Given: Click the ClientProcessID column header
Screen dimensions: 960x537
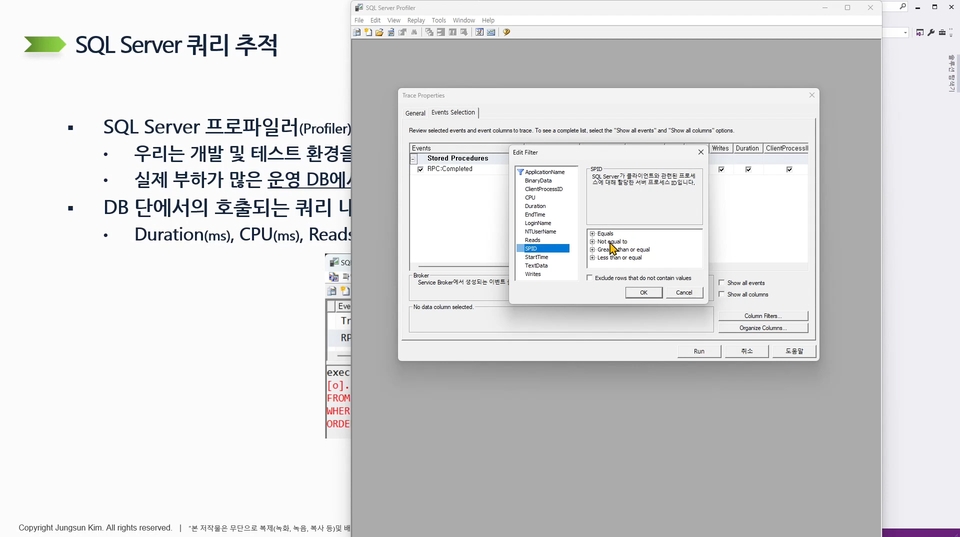Looking at the screenshot, I should [x=786, y=148].
